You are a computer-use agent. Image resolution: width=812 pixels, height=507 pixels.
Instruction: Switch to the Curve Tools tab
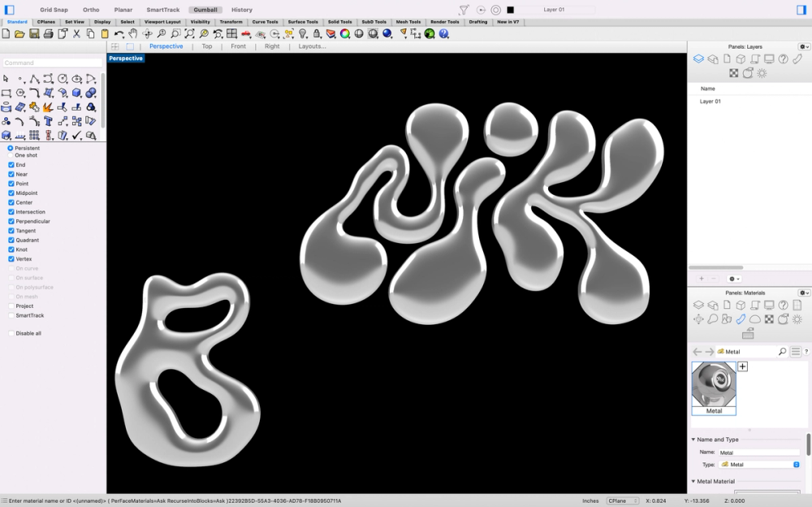(266, 22)
